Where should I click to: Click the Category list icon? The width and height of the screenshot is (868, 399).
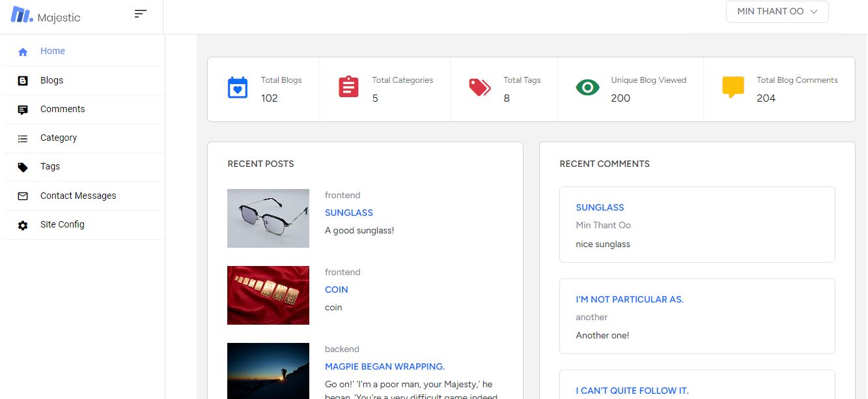coord(23,138)
